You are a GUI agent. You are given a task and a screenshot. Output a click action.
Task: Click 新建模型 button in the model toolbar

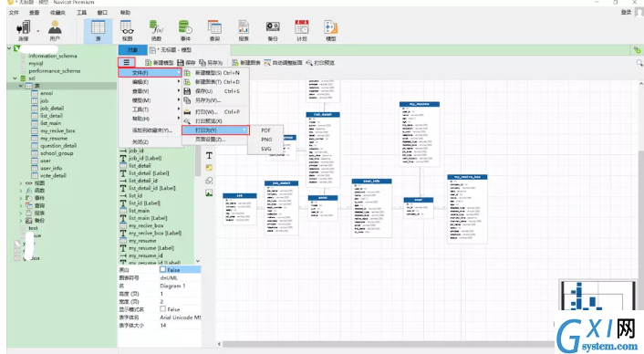pos(160,63)
